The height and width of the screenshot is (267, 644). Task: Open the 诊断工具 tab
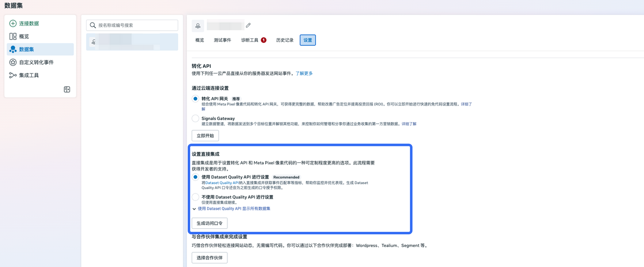click(250, 40)
